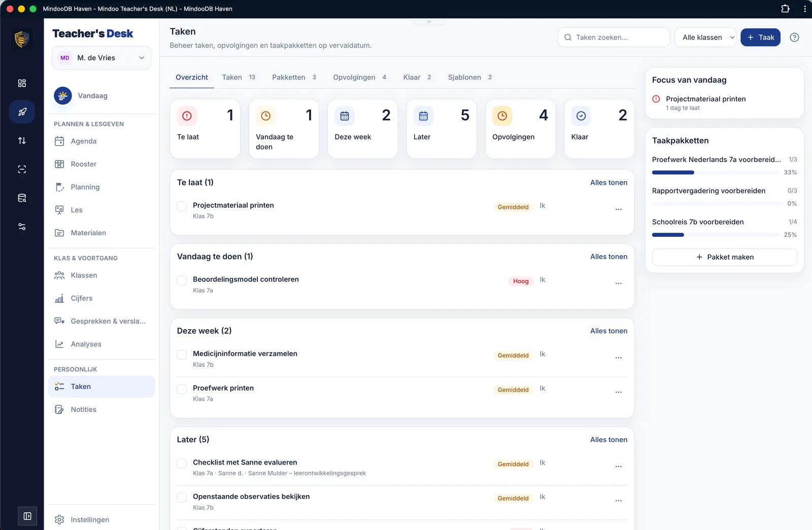Open Planning flag icon in sidebar
Screen dimensions: 812x530
coord(59,187)
